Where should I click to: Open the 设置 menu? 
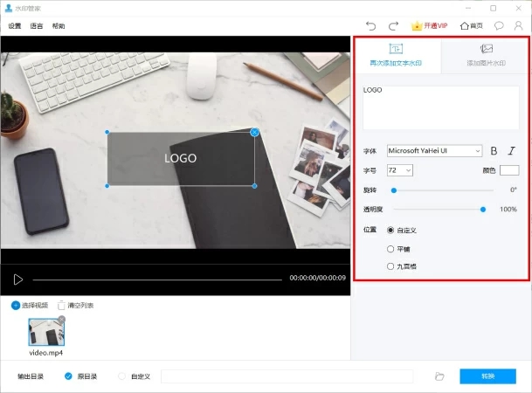[15, 26]
